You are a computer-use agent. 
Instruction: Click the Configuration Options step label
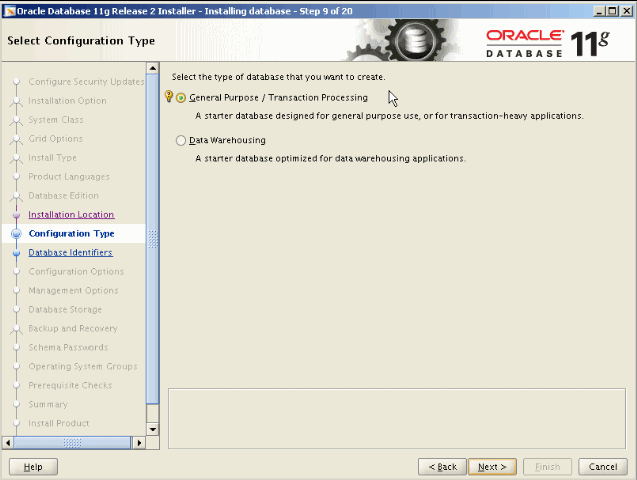tap(76, 272)
